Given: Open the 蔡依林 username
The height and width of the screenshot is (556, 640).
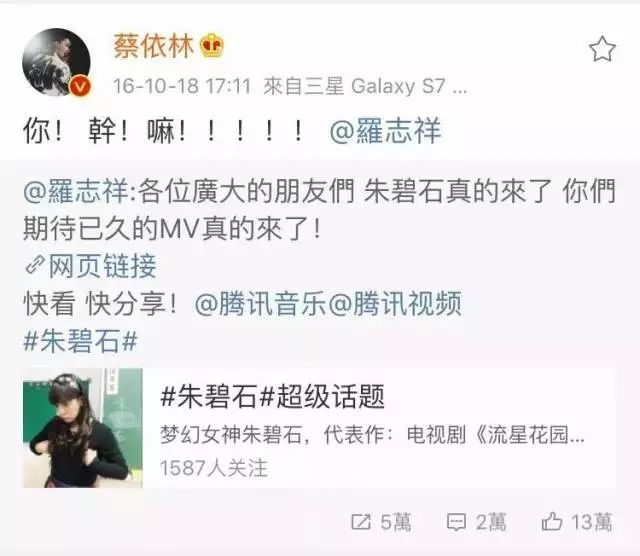Looking at the screenshot, I should [153, 46].
